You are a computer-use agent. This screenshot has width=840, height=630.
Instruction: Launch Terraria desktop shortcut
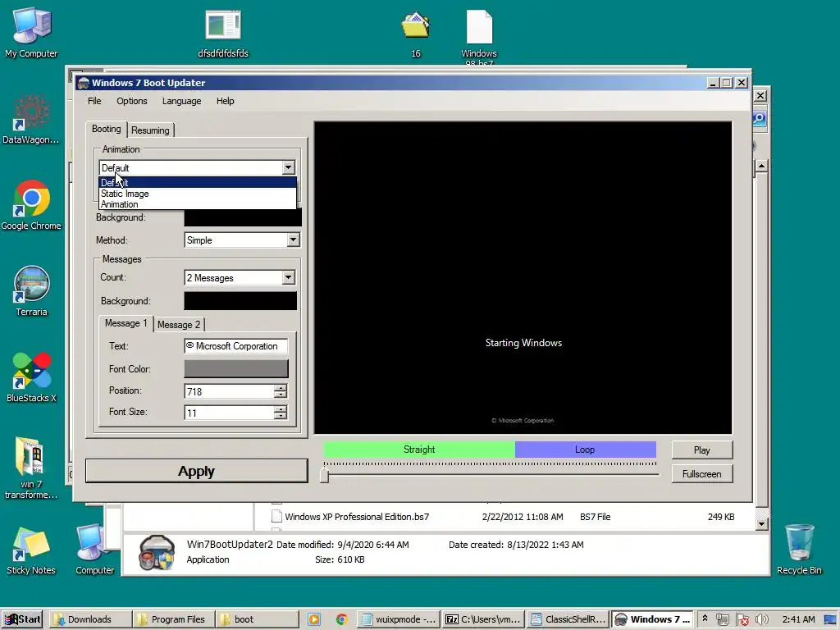click(31, 291)
